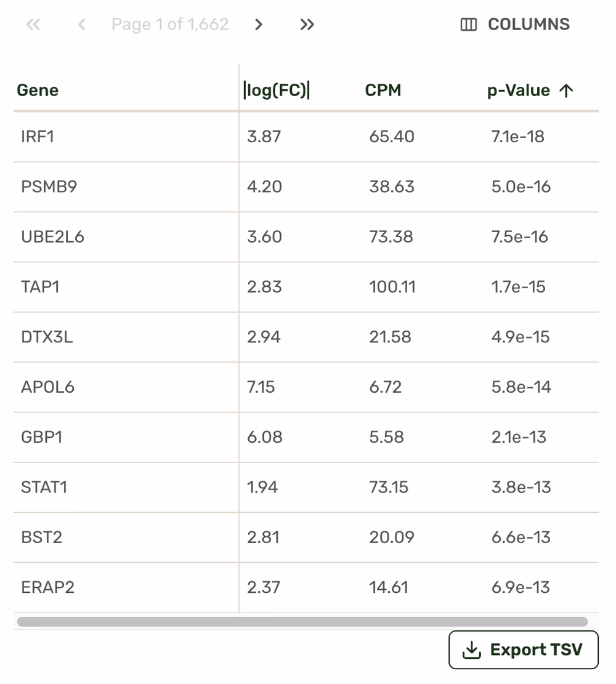The image size is (616, 684).
Task: Click the PSMB9 gene cell
Action: pyautogui.click(x=49, y=187)
